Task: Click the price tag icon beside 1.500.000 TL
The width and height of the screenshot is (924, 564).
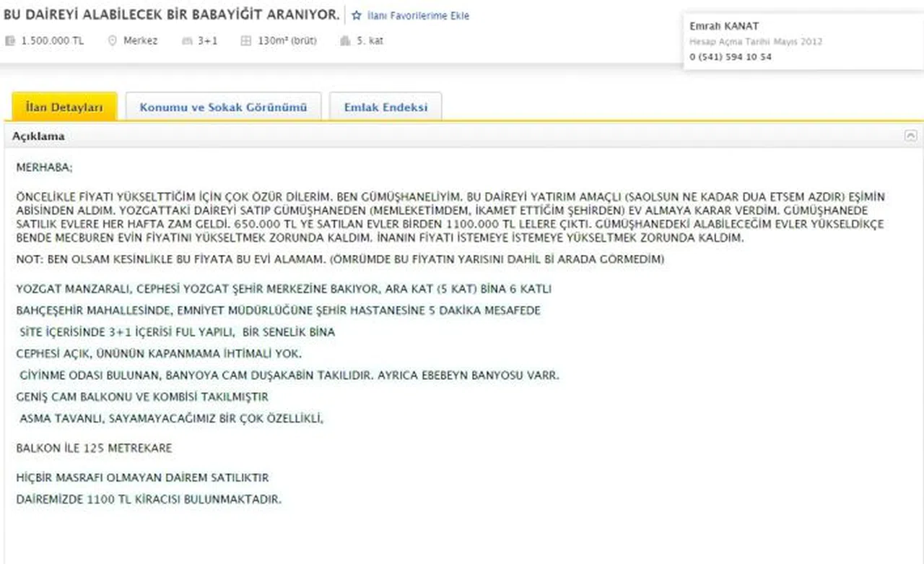Action: 9,41
